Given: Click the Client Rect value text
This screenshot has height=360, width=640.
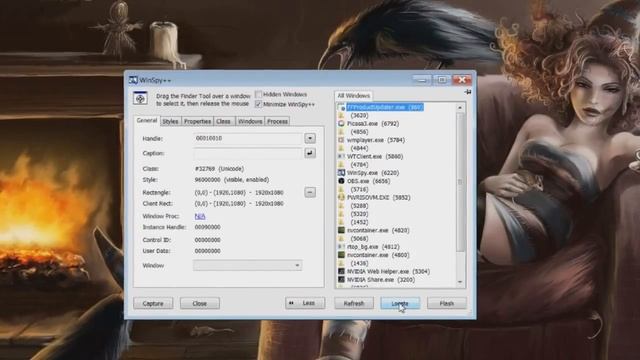Looking at the screenshot, I should [x=239, y=203].
